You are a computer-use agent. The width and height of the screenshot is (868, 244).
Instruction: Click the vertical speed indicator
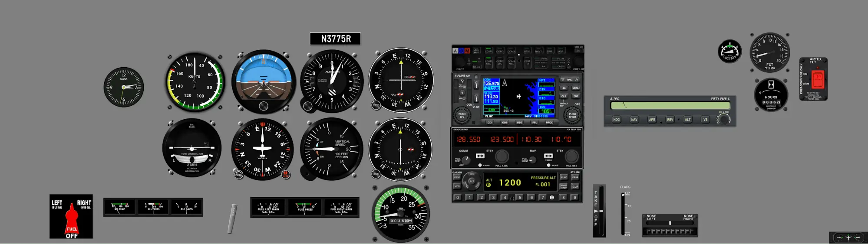tap(332, 149)
